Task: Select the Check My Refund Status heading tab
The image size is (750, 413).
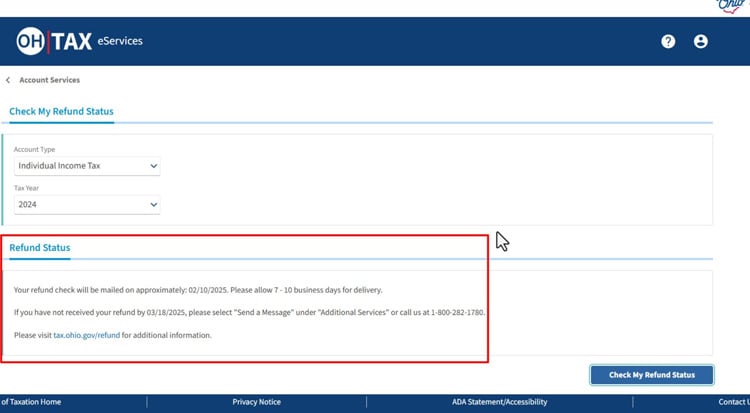Action: pos(61,111)
